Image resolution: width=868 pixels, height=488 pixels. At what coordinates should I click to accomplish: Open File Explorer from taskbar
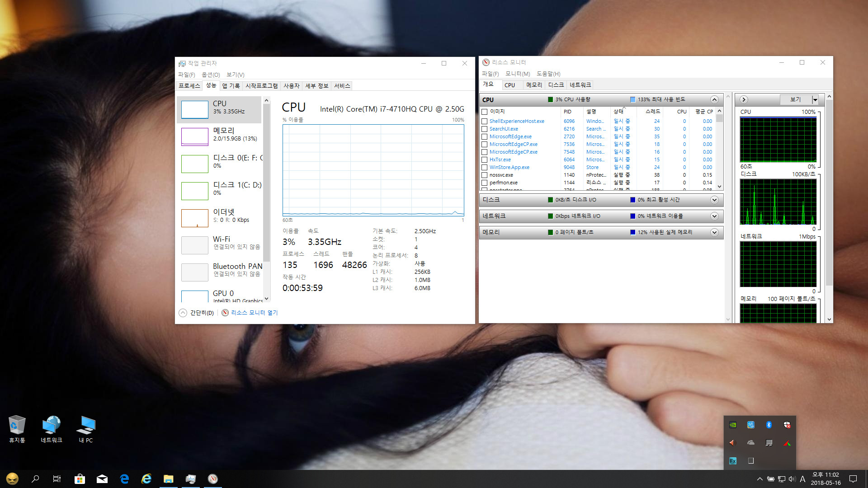[169, 479]
